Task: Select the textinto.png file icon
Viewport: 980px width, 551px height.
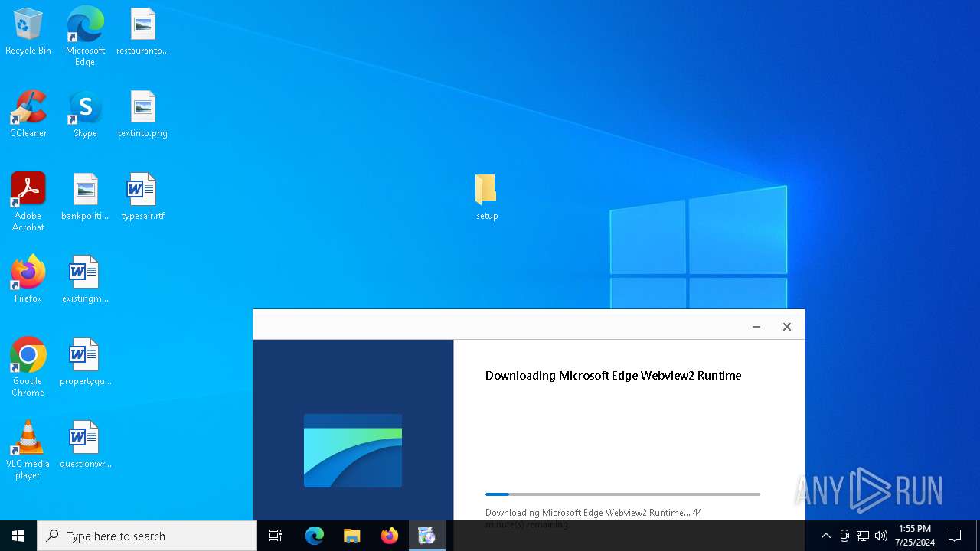Action: pos(142,115)
